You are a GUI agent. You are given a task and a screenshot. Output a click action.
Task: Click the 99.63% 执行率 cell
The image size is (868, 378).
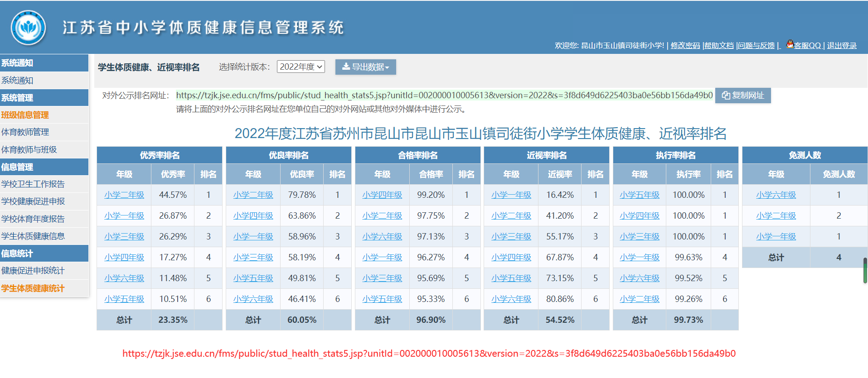coord(689,258)
